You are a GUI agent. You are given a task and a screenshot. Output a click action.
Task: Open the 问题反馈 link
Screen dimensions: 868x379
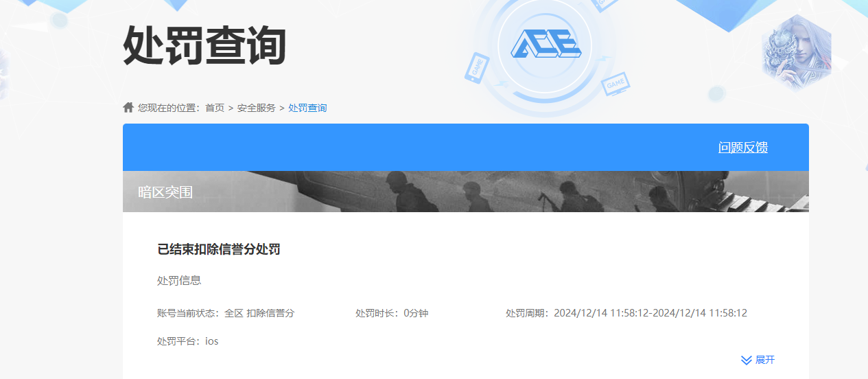click(x=743, y=147)
